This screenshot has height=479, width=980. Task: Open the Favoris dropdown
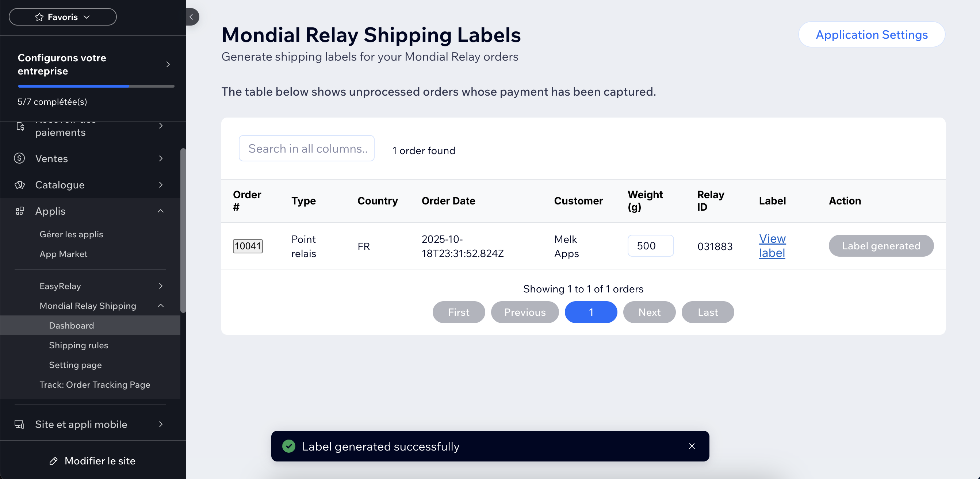click(63, 17)
